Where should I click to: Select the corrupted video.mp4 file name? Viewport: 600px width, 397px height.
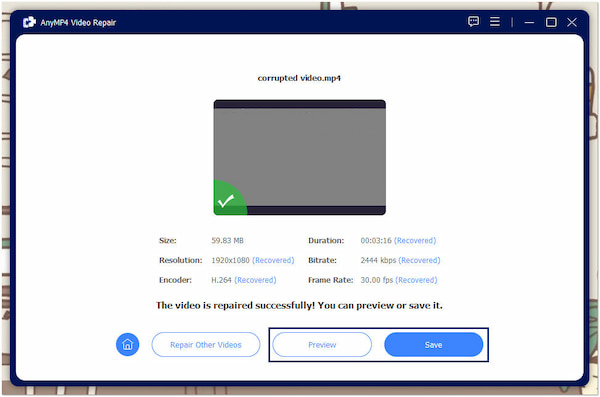coord(299,78)
